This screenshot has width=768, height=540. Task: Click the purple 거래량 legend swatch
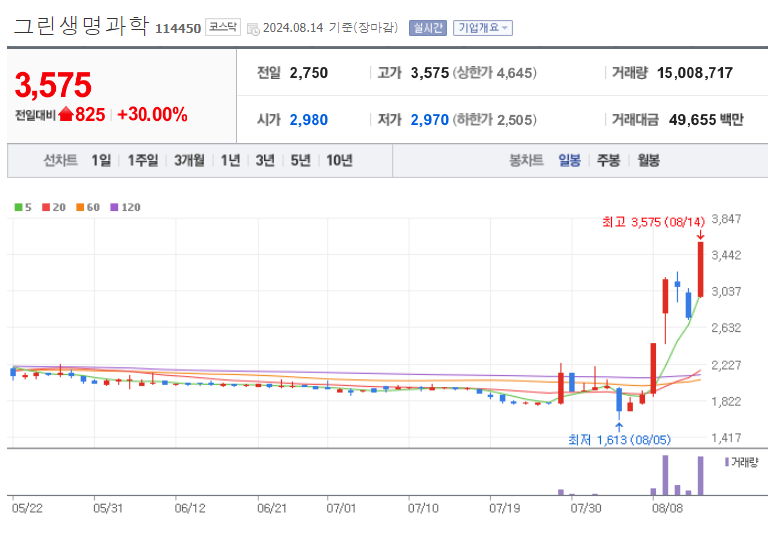coord(727,462)
